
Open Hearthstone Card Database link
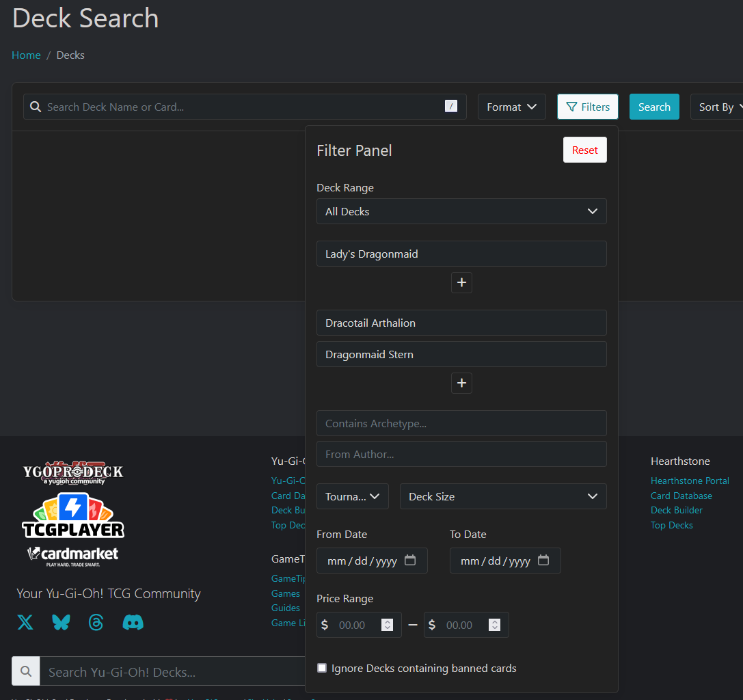[681, 496]
